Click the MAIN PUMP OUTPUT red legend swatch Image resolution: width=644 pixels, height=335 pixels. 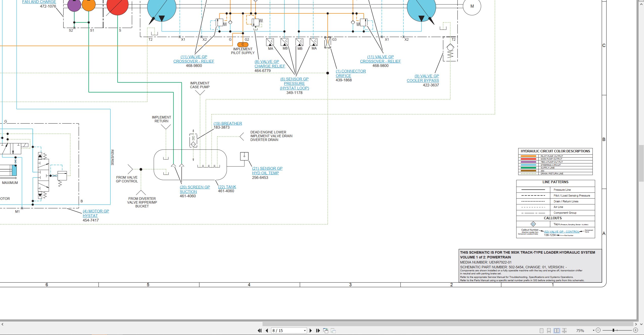pos(528,159)
